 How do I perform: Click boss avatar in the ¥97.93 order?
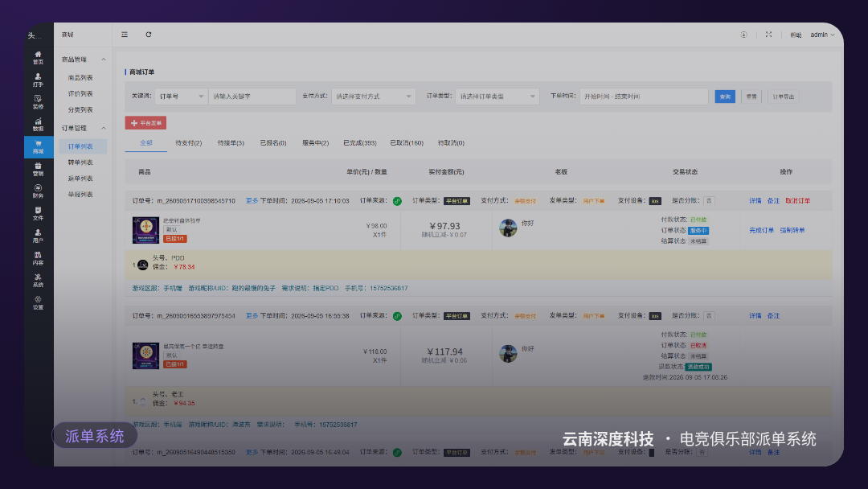click(508, 228)
